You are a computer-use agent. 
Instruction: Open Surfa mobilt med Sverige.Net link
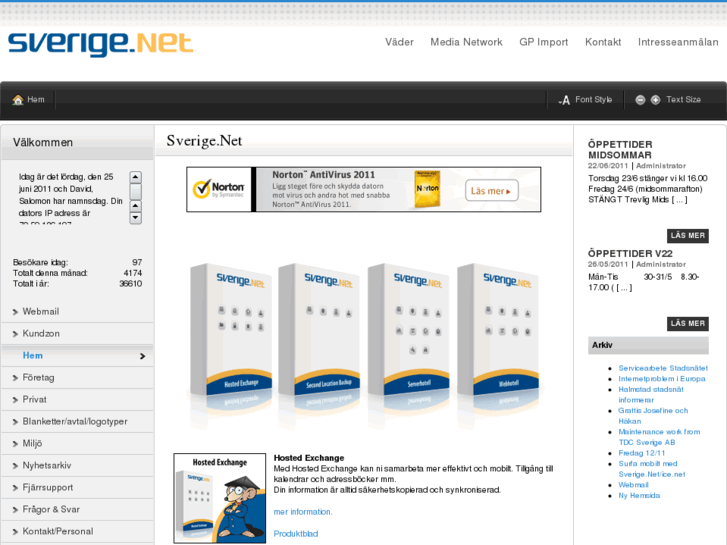coord(652,469)
